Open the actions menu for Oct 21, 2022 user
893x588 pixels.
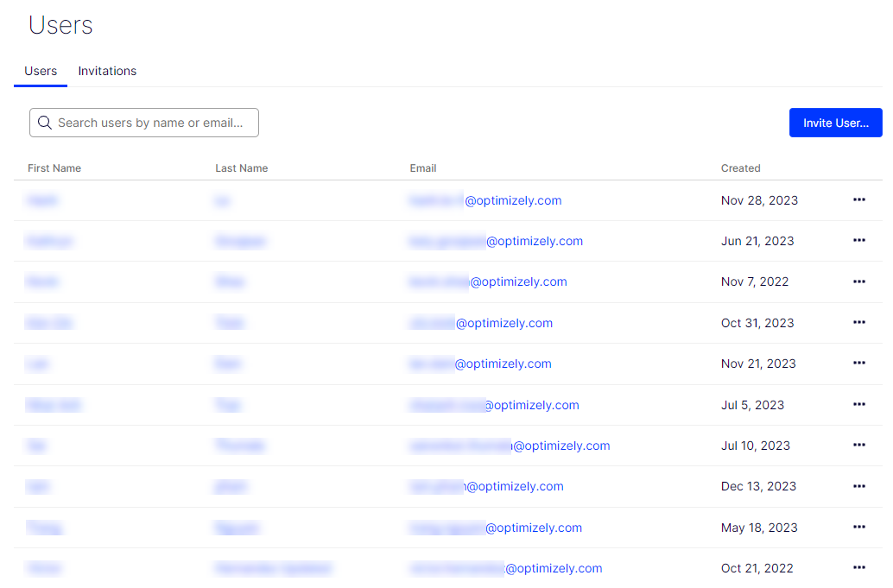pos(859,568)
